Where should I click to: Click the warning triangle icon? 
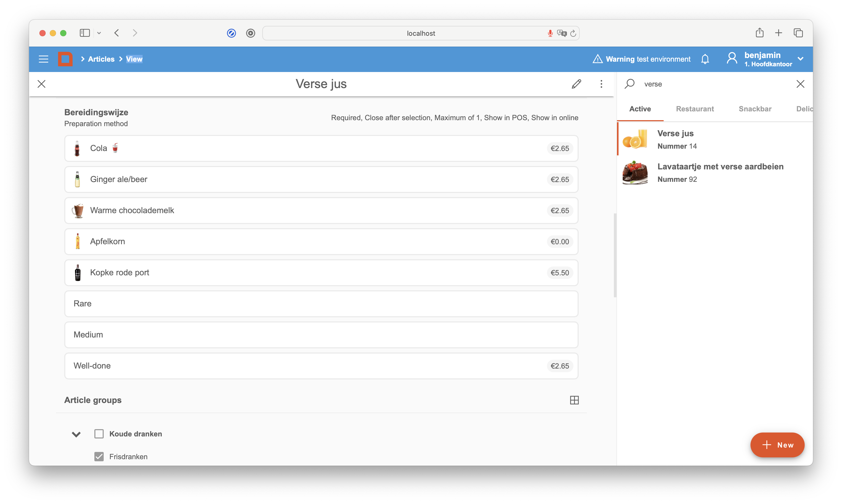pos(597,59)
